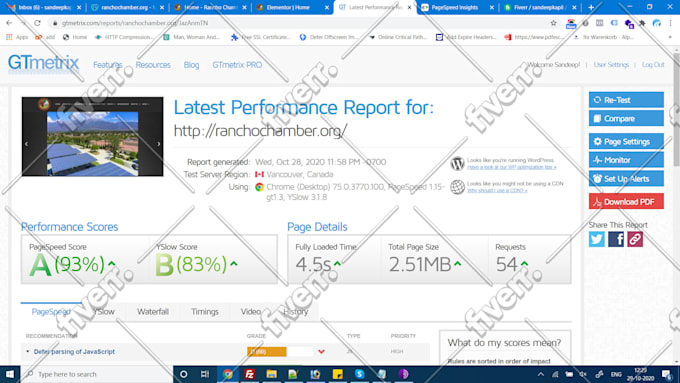Viewport: 680px width, 383px height.
Task: Switch to the Video tab
Action: 251,311
